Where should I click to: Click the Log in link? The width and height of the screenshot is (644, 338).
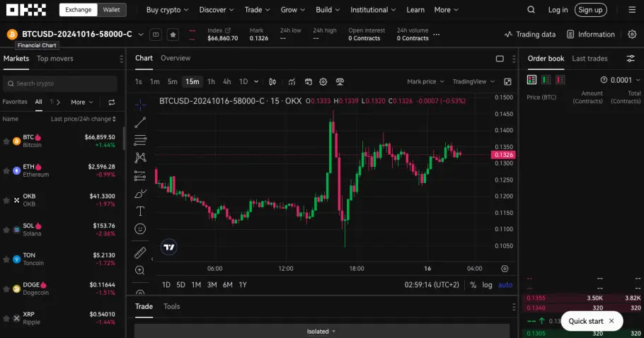558,10
